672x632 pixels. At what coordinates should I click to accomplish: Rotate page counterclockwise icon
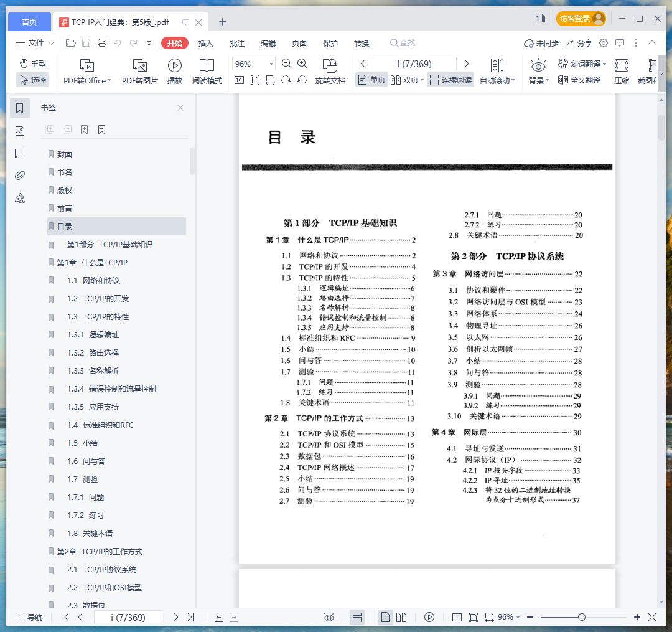(302, 80)
